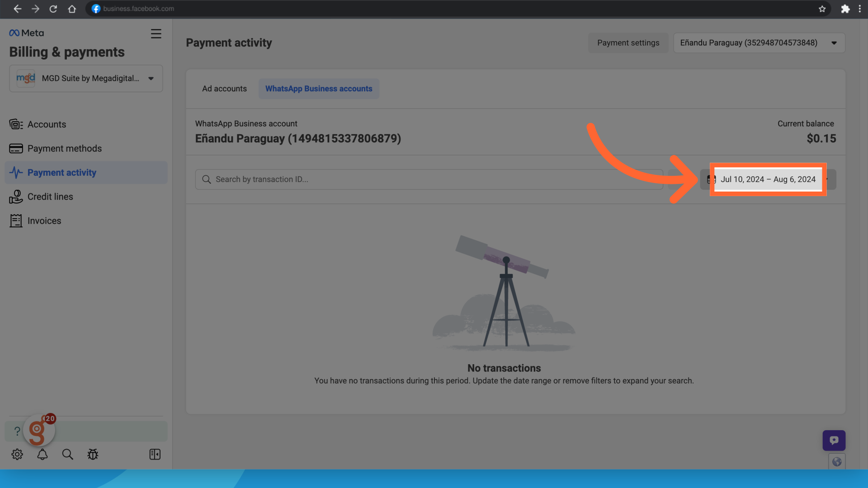Bookmark page with star icon
Viewport: 868px width, 488px height.
[822, 9]
